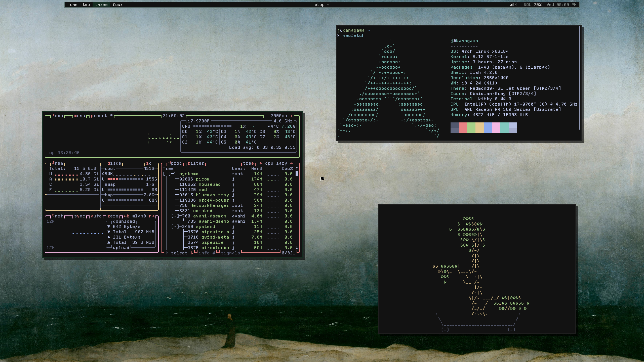Toggle the proc box label numbered 4

pos(175,163)
